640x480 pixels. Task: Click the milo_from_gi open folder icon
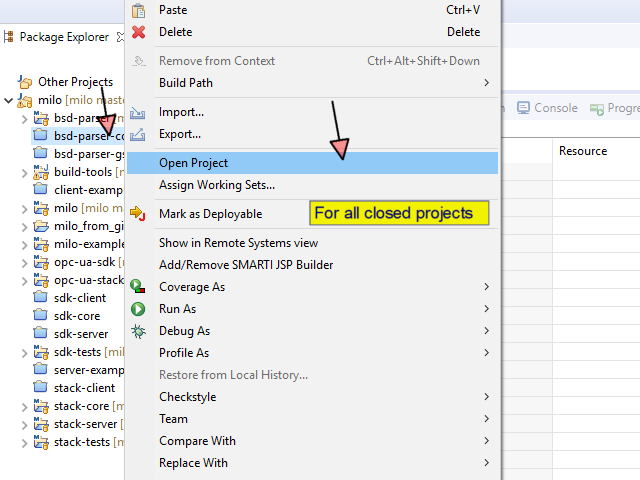coord(41,226)
